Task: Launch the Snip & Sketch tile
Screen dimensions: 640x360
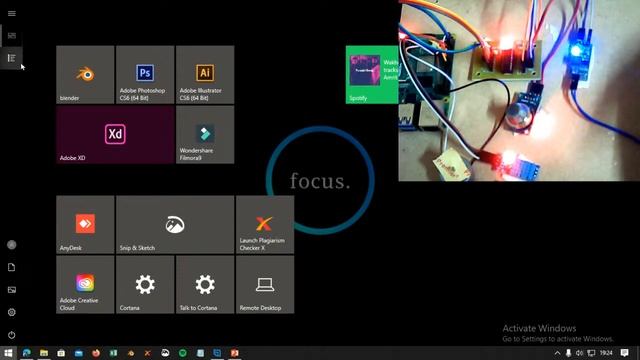Action: (x=175, y=224)
